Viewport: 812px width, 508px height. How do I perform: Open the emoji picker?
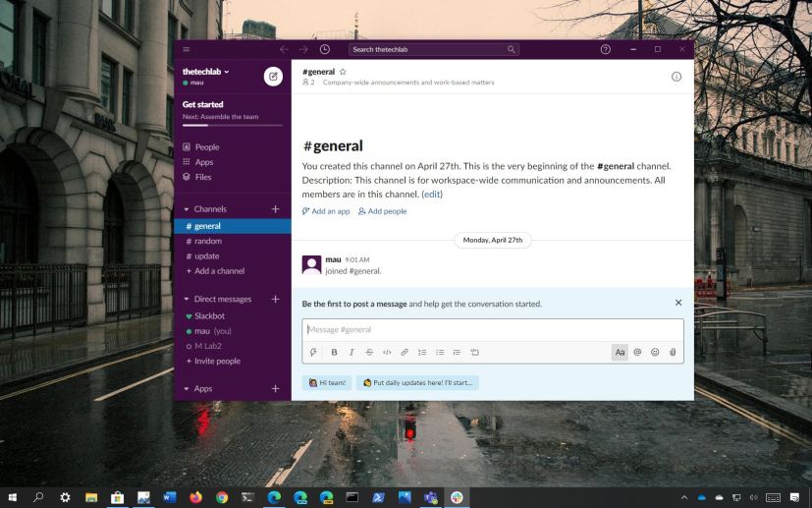[x=655, y=352]
